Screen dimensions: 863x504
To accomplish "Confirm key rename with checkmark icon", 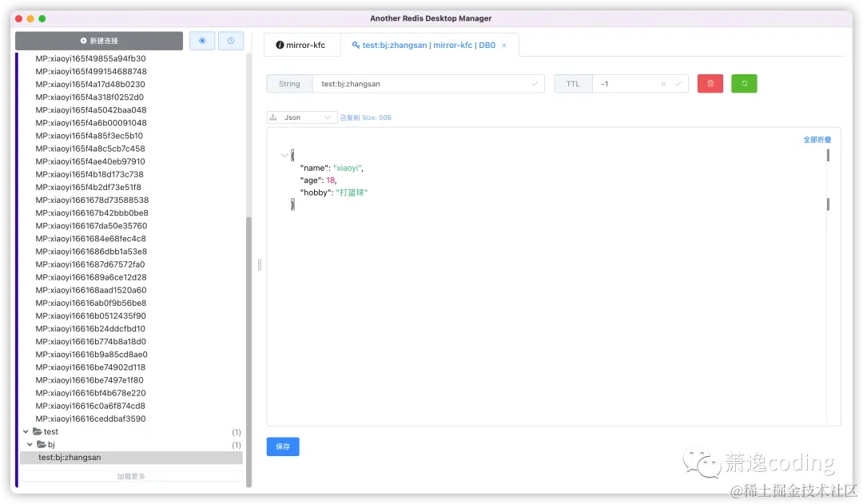I will (x=535, y=84).
